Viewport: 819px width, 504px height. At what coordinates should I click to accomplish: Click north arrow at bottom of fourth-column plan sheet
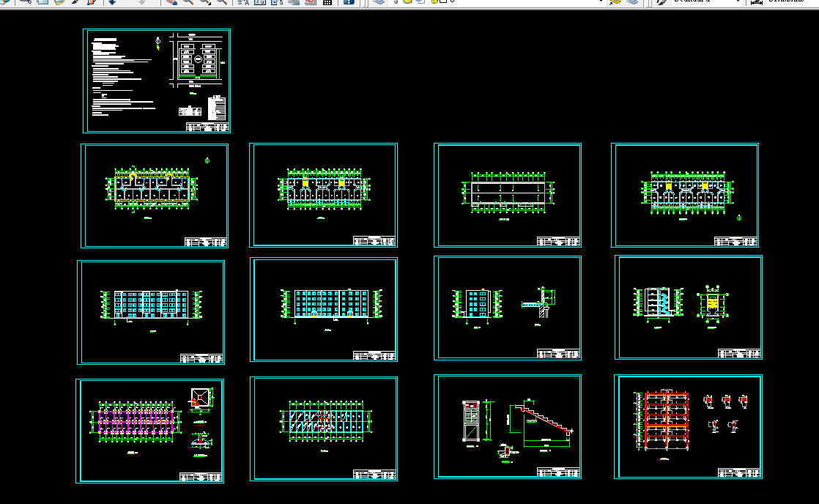click(739, 218)
